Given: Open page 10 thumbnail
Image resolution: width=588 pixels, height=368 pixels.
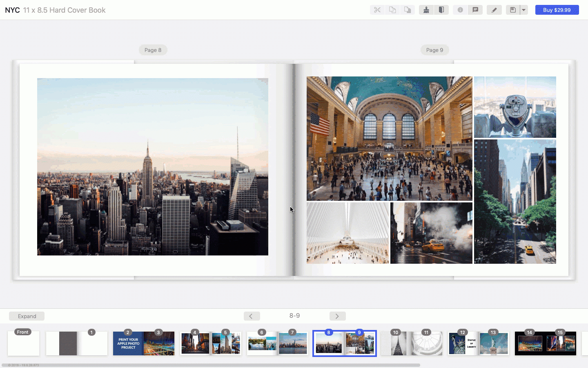Looking at the screenshot, I should point(396,343).
